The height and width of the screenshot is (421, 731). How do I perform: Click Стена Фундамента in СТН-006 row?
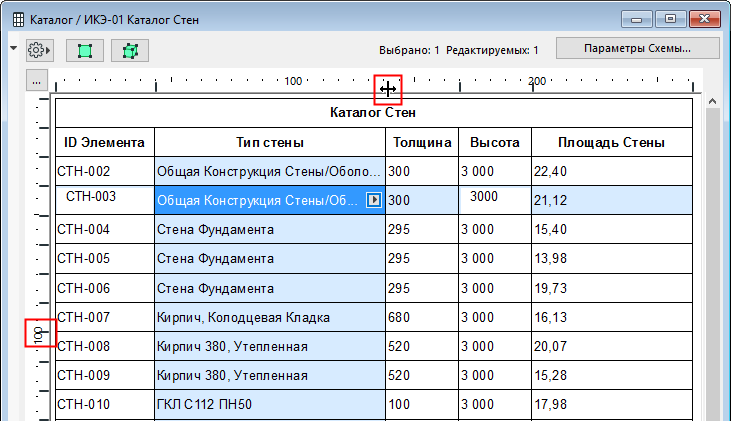pos(269,288)
